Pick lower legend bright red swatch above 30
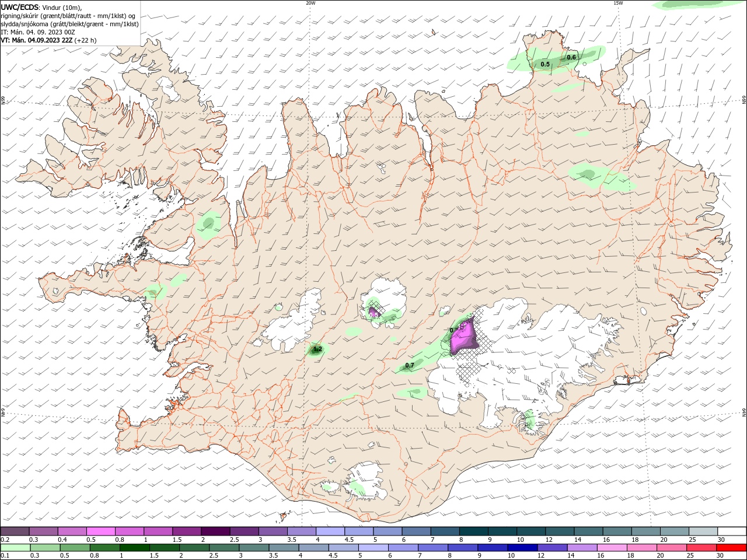This screenshot has height=560, width=747. 731,548
